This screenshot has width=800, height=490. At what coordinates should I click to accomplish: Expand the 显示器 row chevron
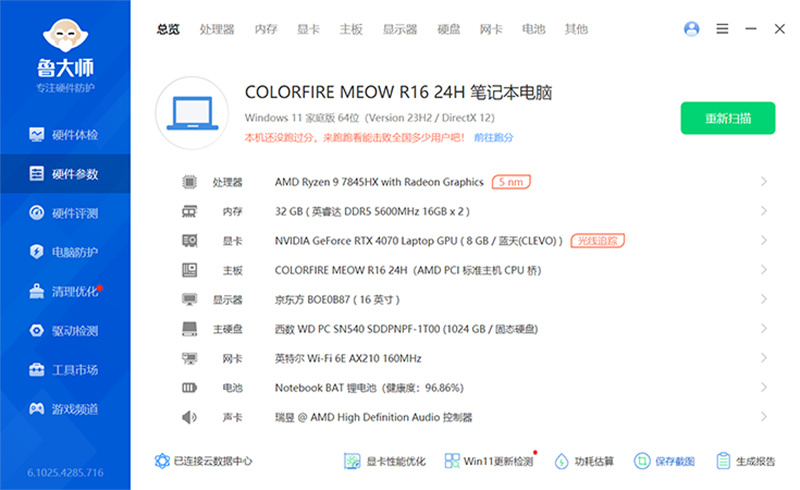764,299
